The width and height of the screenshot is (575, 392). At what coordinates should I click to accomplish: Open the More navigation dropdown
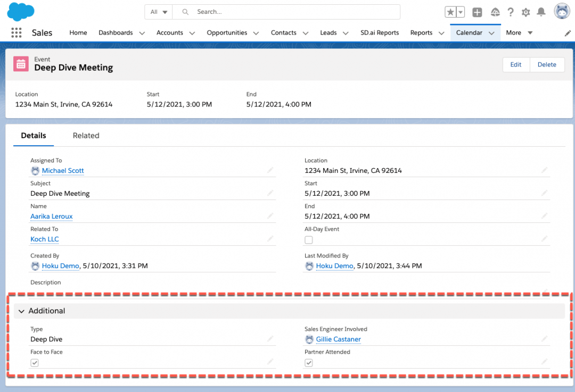pyautogui.click(x=519, y=32)
